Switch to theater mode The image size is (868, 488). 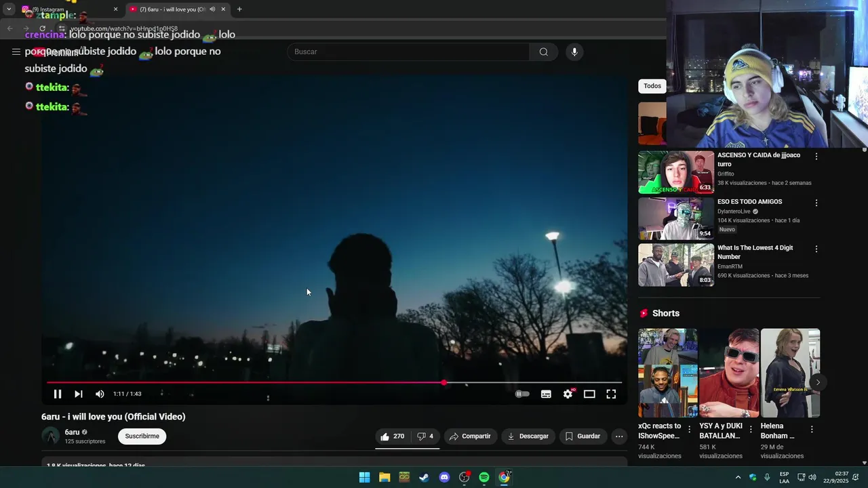(x=589, y=394)
